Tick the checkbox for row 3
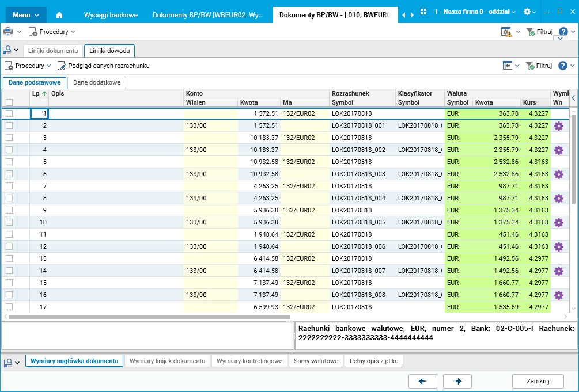579x392 pixels. click(9, 138)
